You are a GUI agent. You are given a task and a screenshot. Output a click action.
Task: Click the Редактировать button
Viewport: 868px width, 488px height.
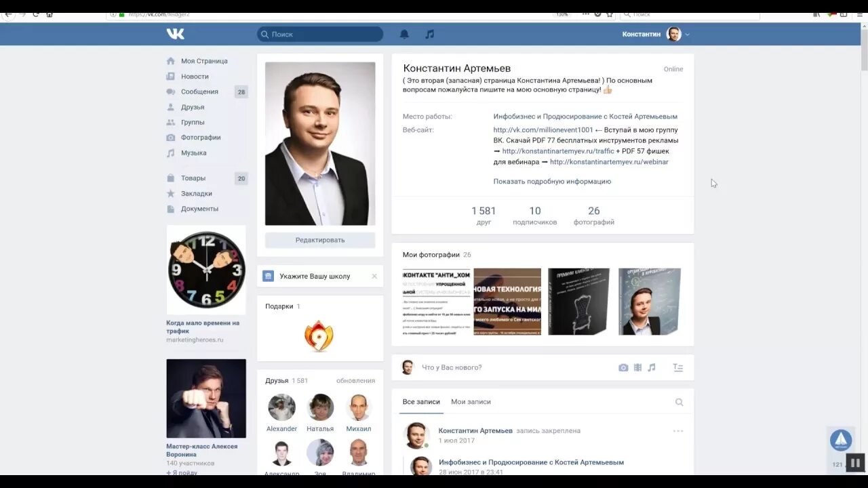(320, 240)
